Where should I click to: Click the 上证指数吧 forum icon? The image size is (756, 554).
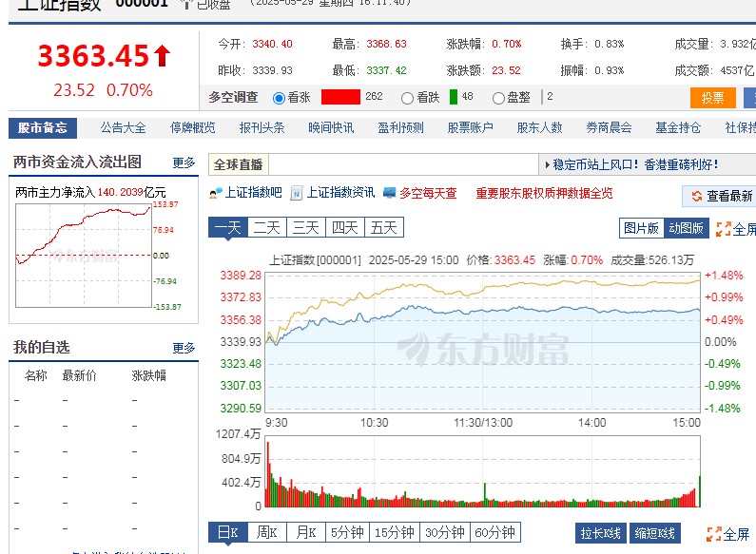[216, 194]
